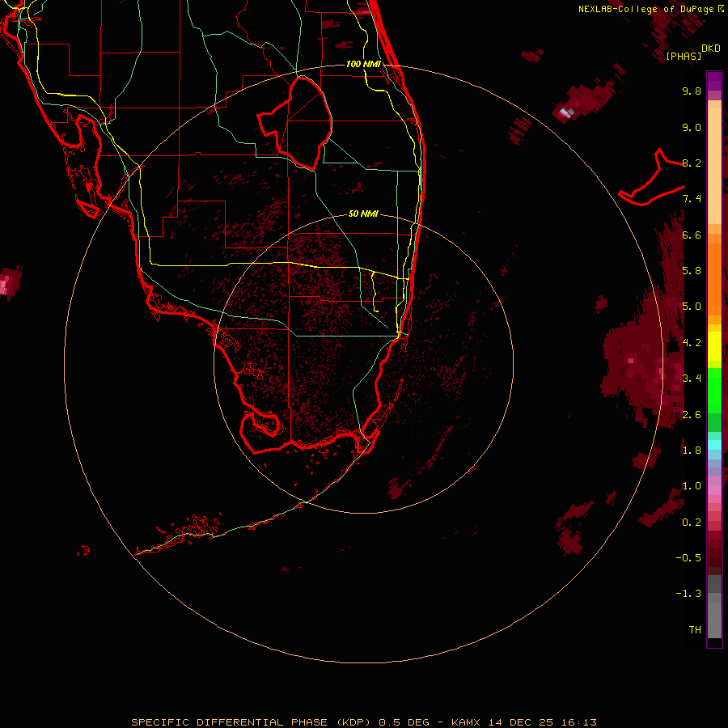The height and width of the screenshot is (728, 728).
Task: Select the 1.8 legend value
Action: click(692, 451)
